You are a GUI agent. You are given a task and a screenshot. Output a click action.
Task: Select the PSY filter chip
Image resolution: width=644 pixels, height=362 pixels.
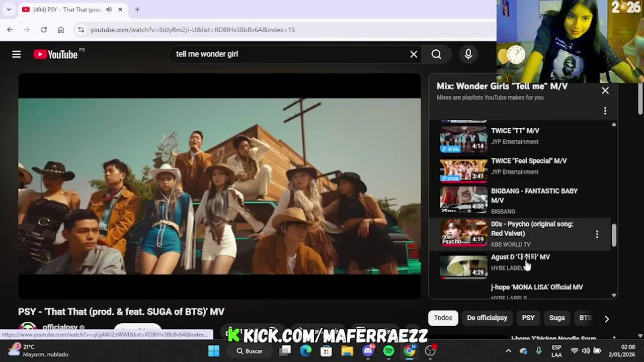point(528,318)
